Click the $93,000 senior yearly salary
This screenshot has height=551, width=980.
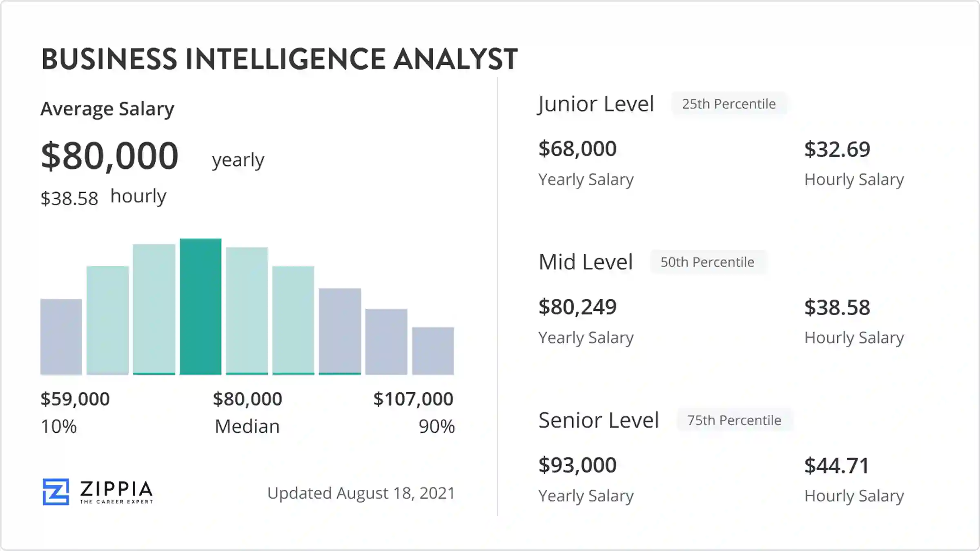point(577,465)
